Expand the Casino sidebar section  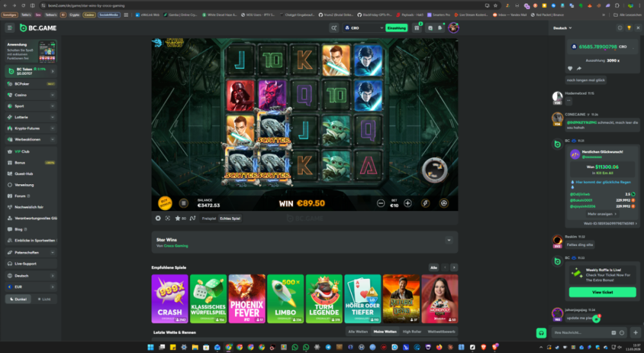pyautogui.click(x=31, y=95)
